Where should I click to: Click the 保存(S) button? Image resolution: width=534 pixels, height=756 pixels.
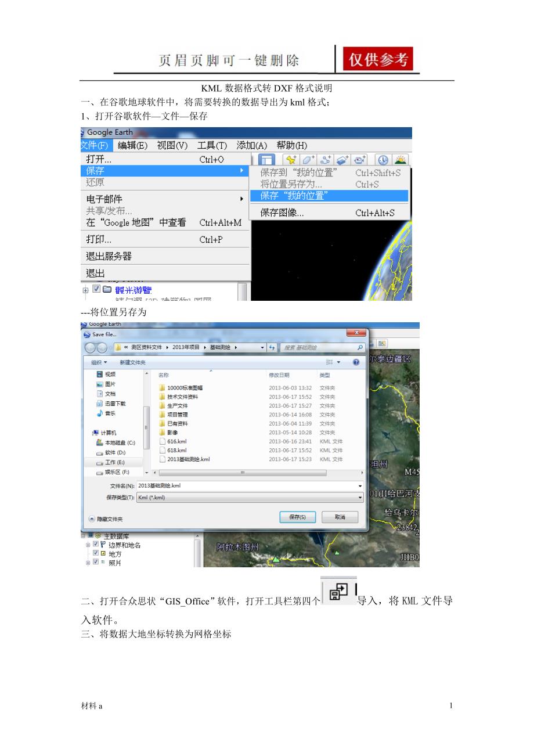297,517
